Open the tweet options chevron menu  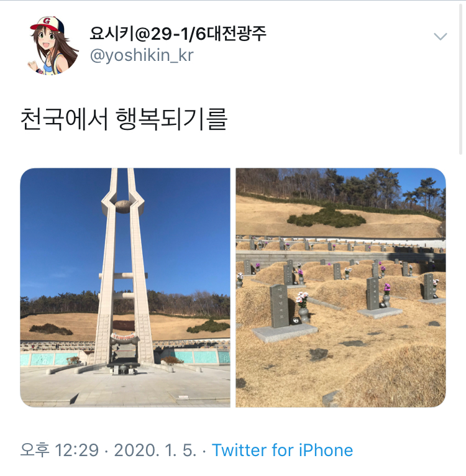(x=440, y=37)
